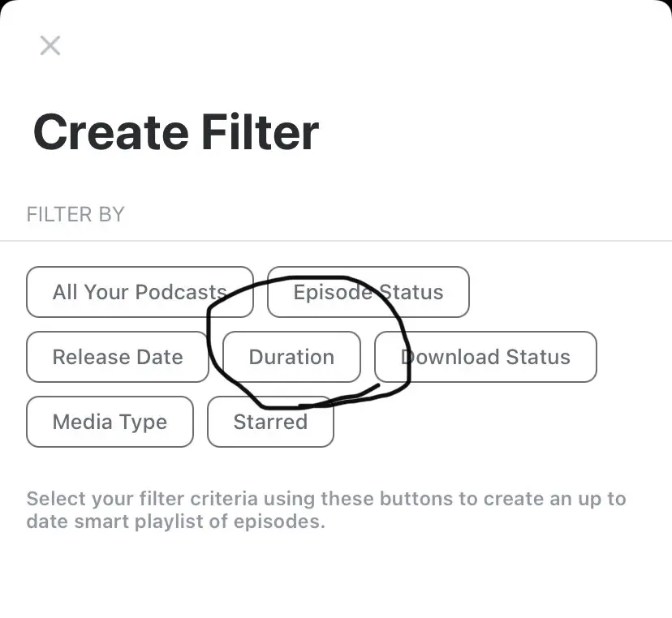Select the All Your Podcasts filter
The width and height of the screenshot is (672, 618).
point(140,292)
